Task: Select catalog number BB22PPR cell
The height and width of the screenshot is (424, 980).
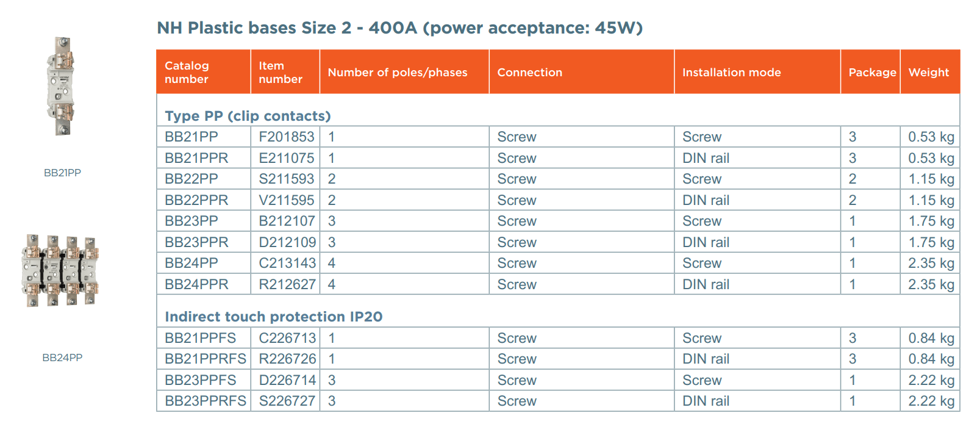Action: point(196,200)
